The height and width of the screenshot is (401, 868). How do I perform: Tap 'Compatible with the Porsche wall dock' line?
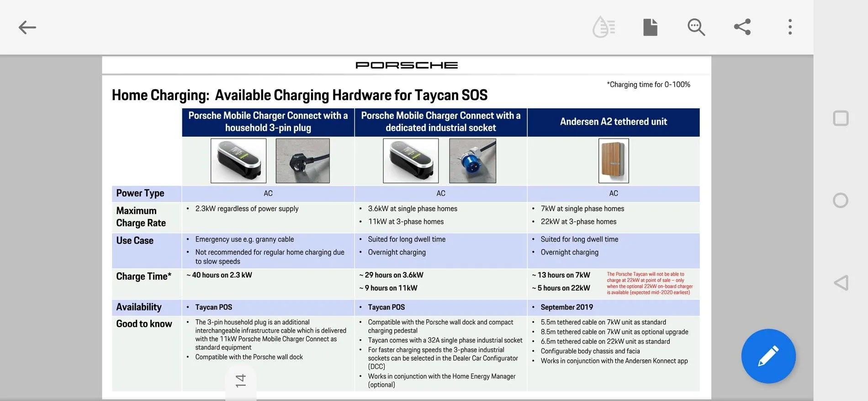(249, 357)
